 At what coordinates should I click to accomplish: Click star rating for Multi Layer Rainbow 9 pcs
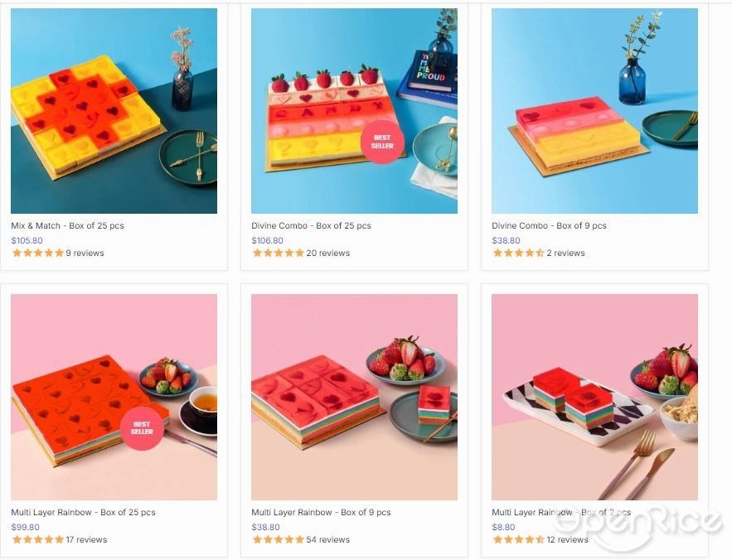[279, 539]
